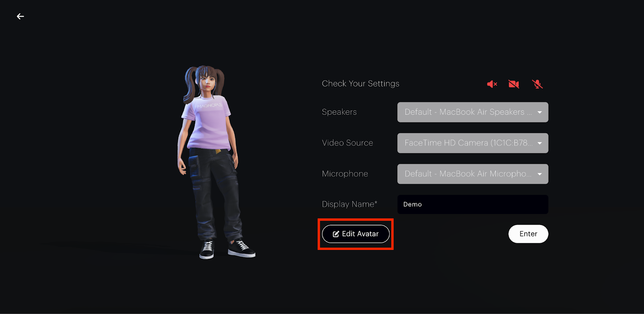Unmute the microphone icon
The height and width of the screenshot is (314, 644).
[x=537, y=84]
